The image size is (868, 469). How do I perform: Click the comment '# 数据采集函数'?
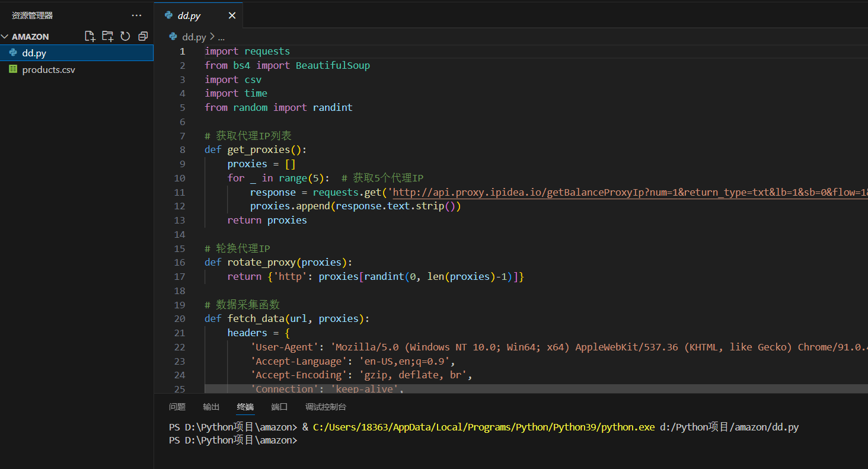pyautogui.click(x=242, y=305)
